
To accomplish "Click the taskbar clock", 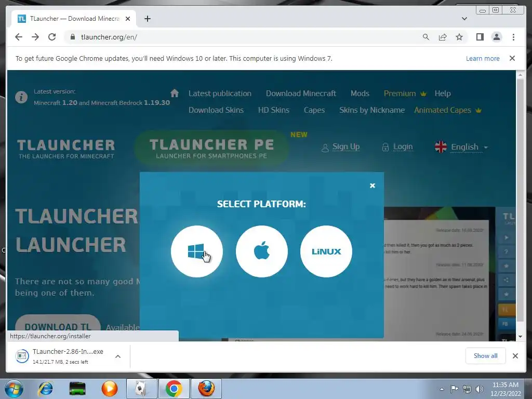I will point(505,389).
